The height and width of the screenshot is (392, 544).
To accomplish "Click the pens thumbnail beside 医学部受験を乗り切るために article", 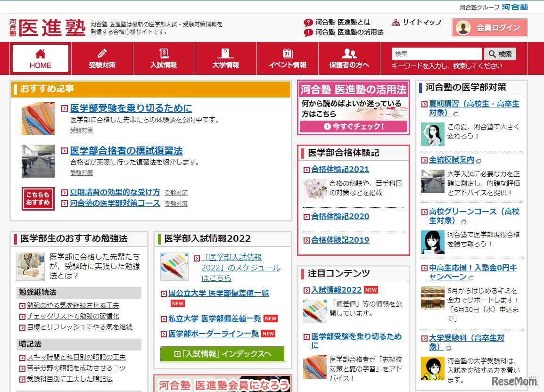I will coord(38,119).
